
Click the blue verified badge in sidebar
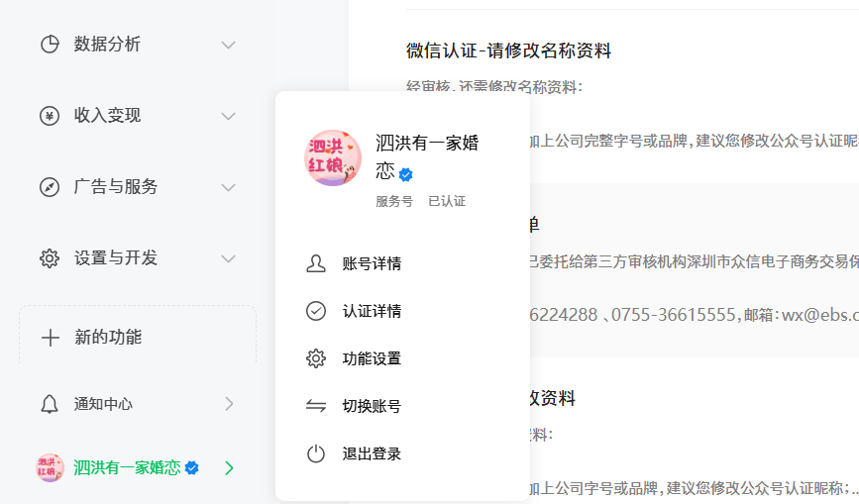(x=192, y=468)
